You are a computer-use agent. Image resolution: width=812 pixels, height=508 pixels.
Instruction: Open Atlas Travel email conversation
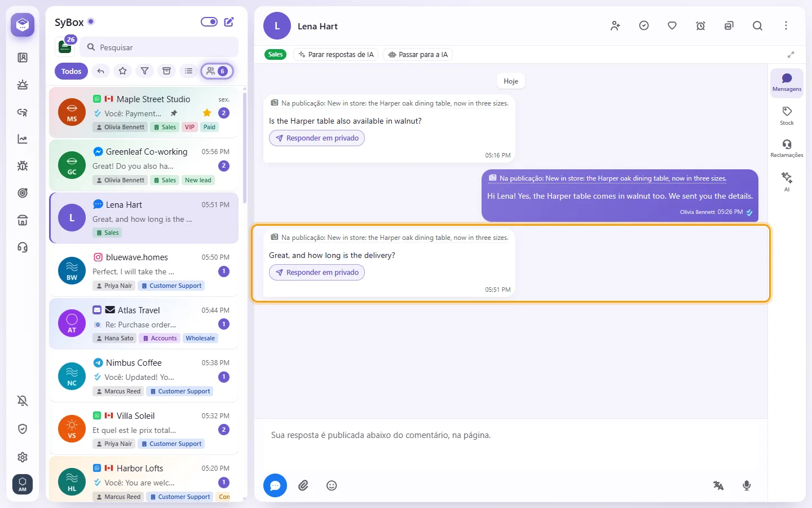[144, 324]
